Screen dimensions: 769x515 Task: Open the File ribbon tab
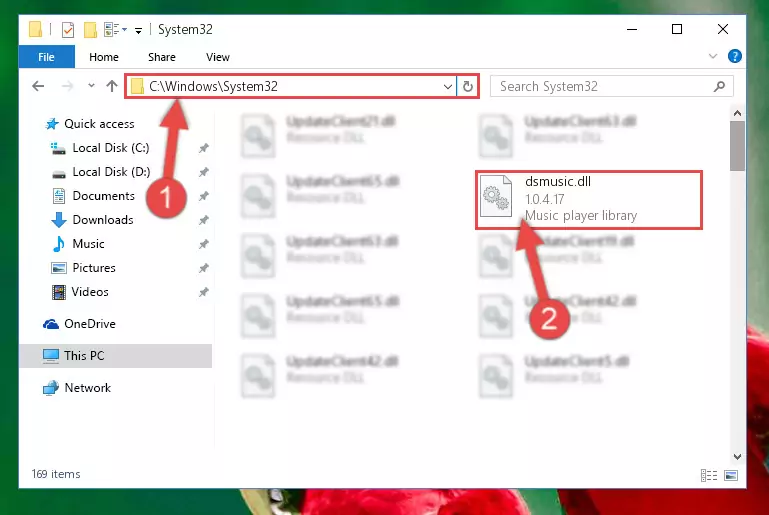tap(47, 57)
